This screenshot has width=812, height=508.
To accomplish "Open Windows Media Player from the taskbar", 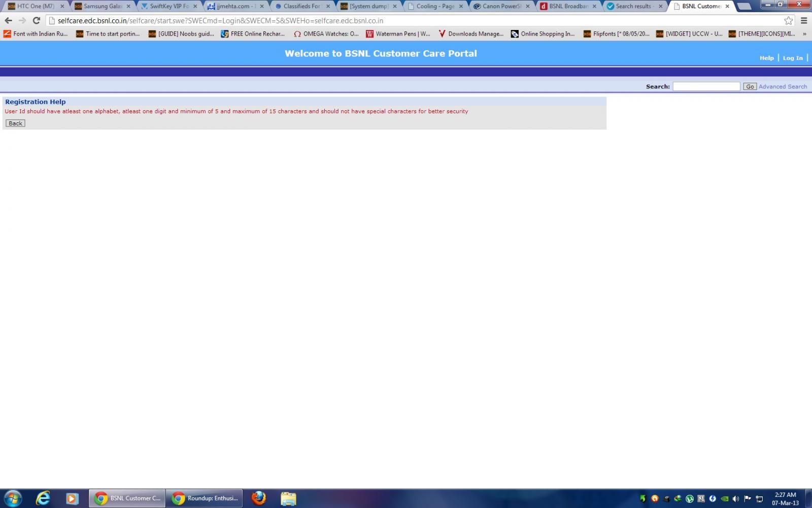I will (72, 498).
